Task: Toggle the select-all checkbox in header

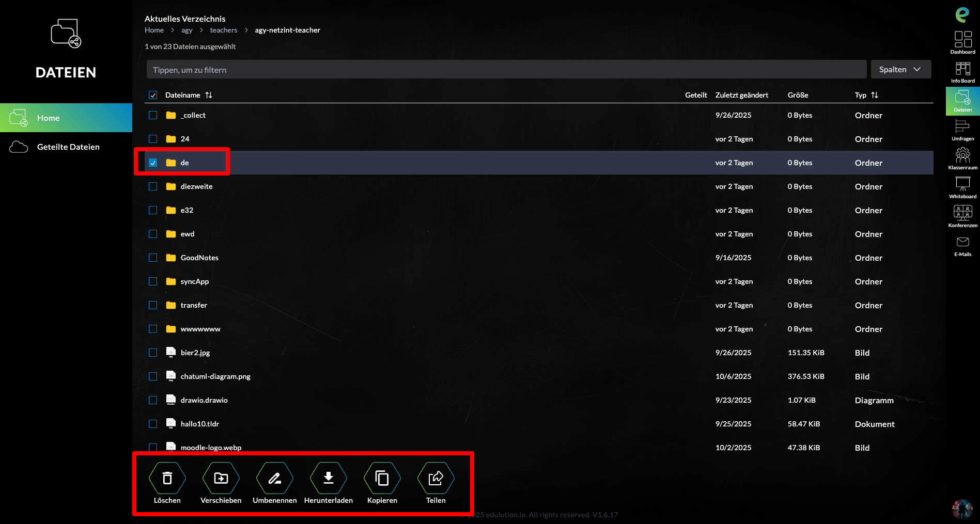Action: [153, 95]
